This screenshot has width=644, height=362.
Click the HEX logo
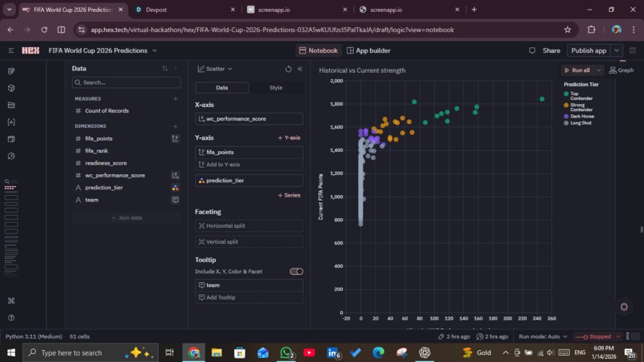click(30, 50)
